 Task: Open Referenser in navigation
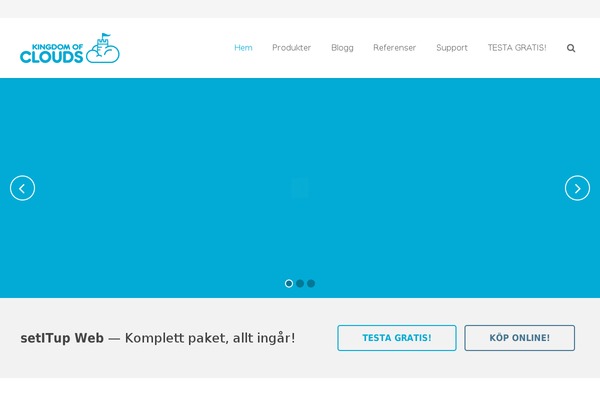pyautogui.click(x=395, y=48)
